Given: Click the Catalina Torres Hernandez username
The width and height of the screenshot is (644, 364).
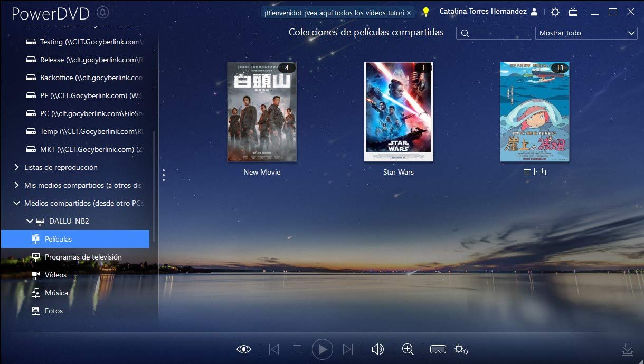Looking at the screenshot, I should (x=483, y=12).
